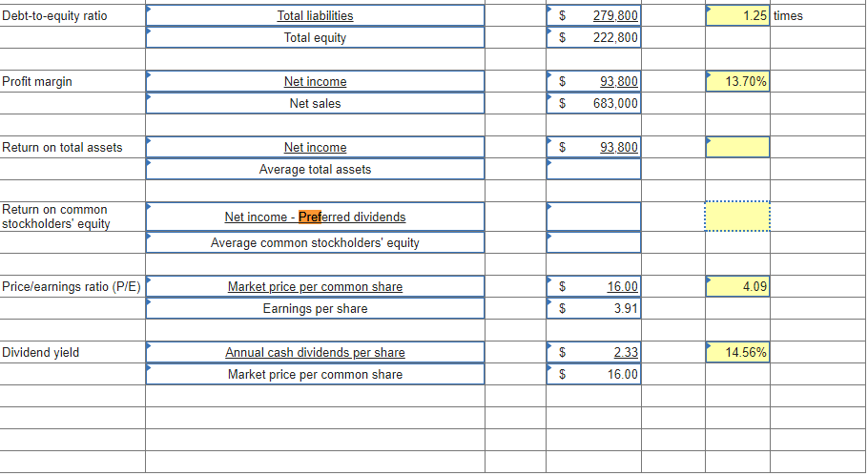Click the empty Average total assets amount field

tap(593, 170)
